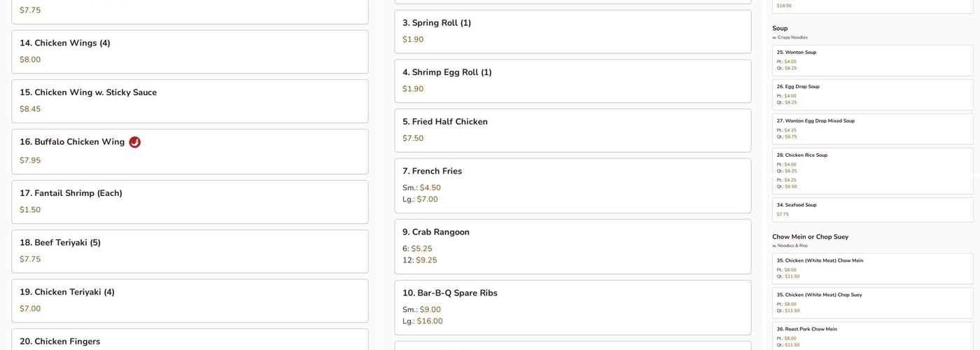Open Fried Half Chicken item
Viewport: 980px width, 350px height.
click(x=573, y=130)
